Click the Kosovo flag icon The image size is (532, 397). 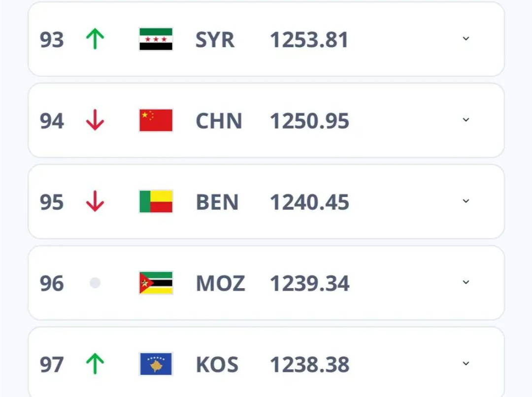[156, 364]
